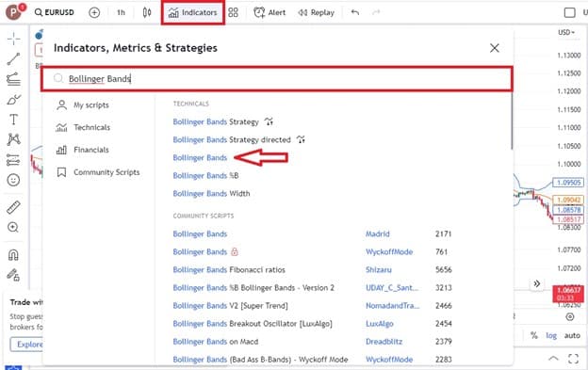Add Bollinger Bands V2 [Super Trend]

coord(230,306)
